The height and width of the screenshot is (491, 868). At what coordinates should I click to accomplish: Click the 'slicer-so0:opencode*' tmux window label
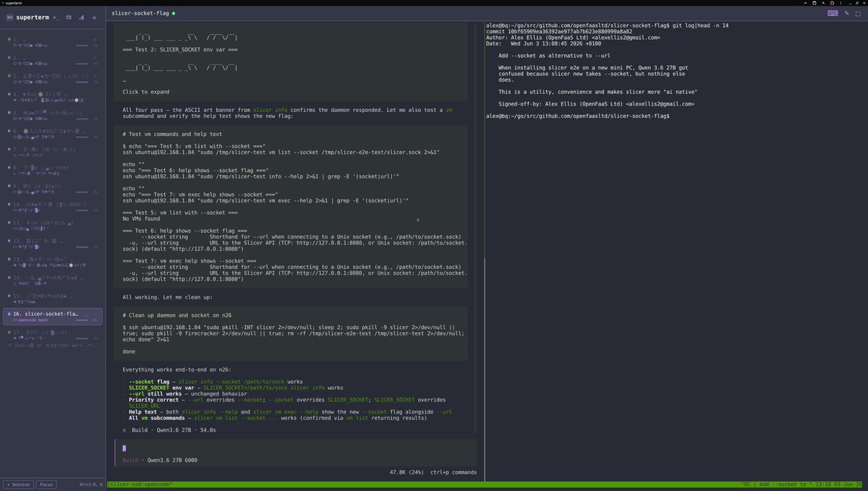[x=141, y=485]
